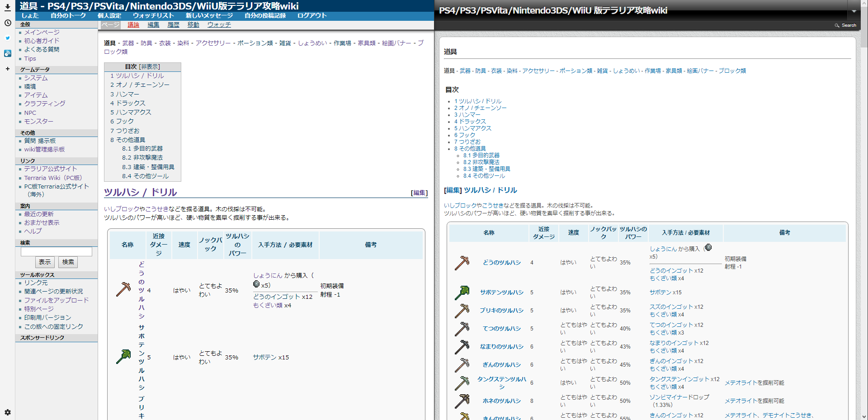This screenshot has width=868, height=420.
Task: Hide the table of contents via 非表示
Action: coord(150,67)
